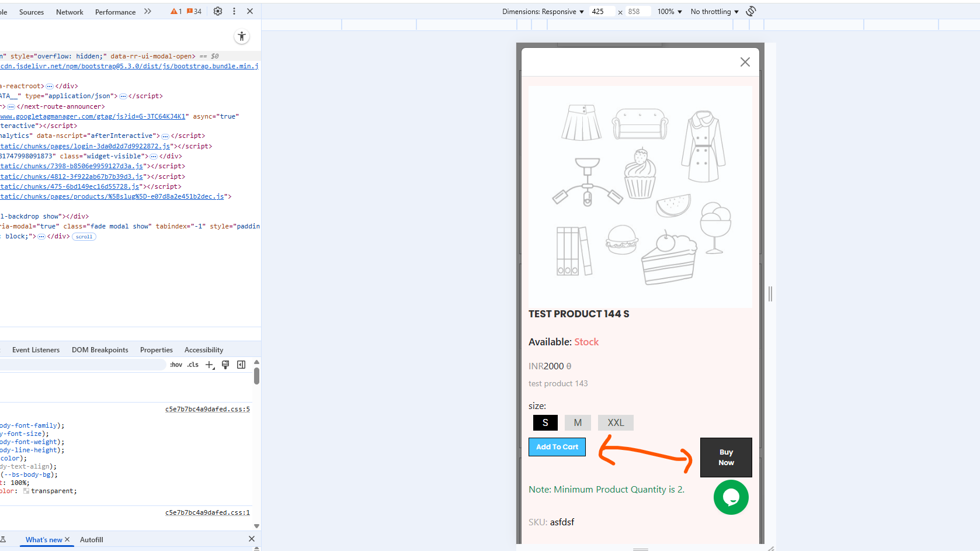Click the INR2000 price text
Screen dimensions: 980x551
(546, 366)
